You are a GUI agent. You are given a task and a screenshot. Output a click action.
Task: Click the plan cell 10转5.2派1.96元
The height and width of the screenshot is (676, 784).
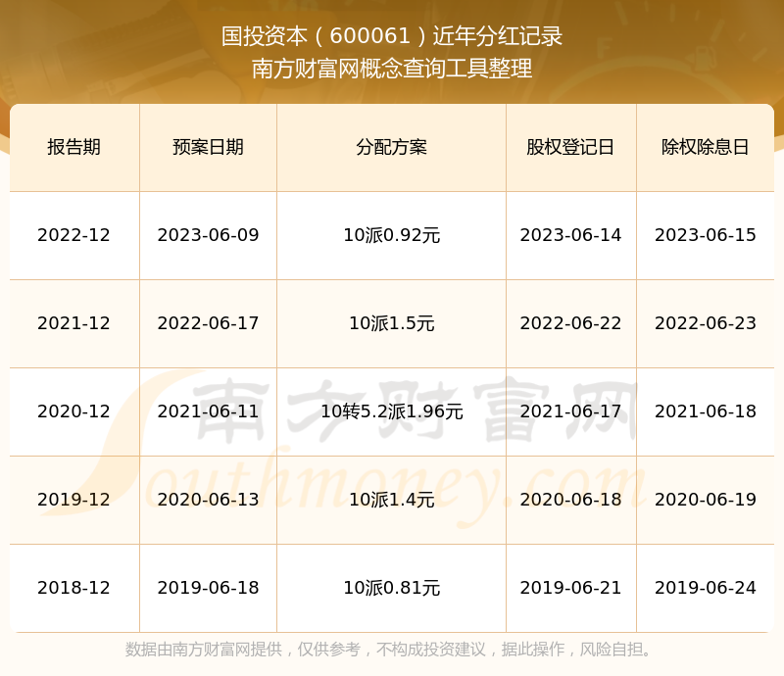coord(391,411)
